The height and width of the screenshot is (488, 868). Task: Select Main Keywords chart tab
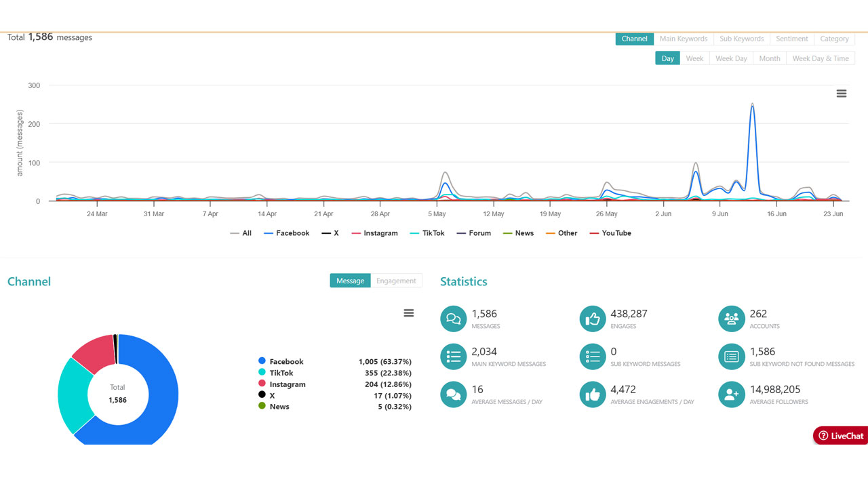point(683,39)
